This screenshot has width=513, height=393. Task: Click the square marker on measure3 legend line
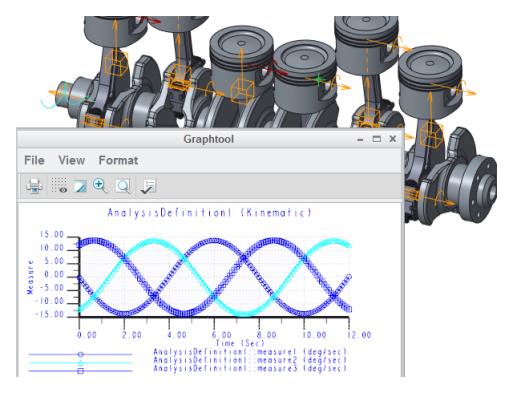80,371
